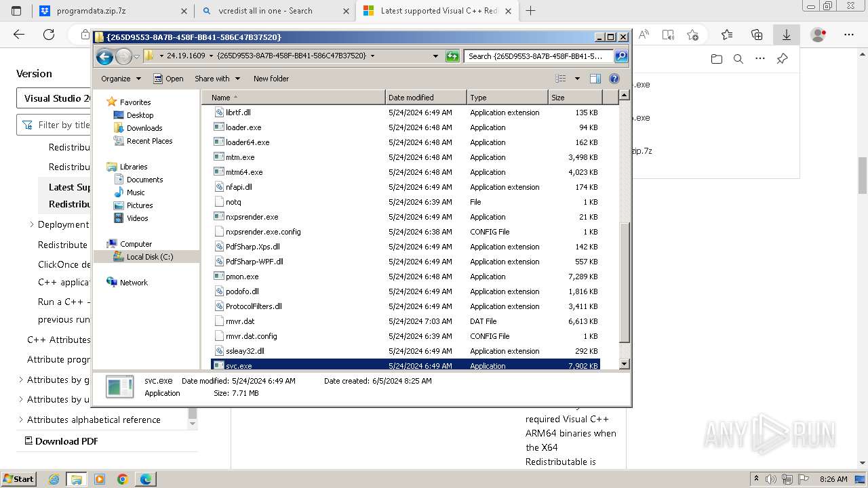This screenshot has height=488, width=868.
Task: Select the file librtf.dll
Action: (x=238, y=113)
